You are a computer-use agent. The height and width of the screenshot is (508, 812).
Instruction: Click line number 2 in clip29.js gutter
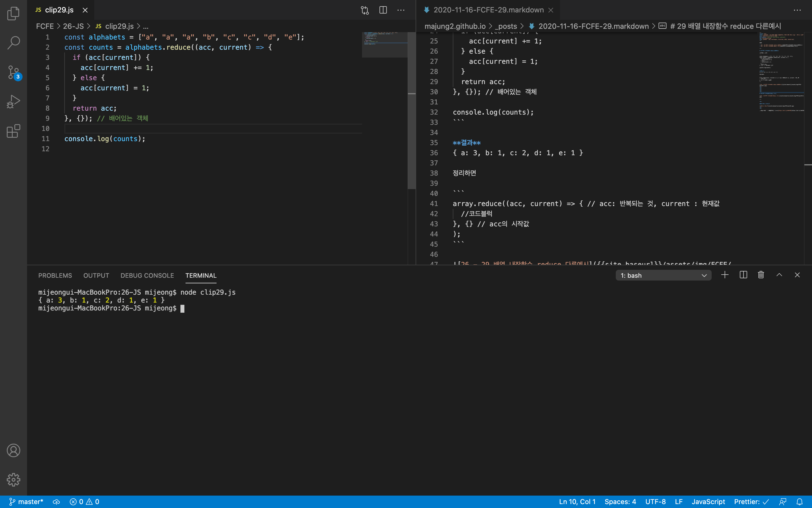pos(47,47)
